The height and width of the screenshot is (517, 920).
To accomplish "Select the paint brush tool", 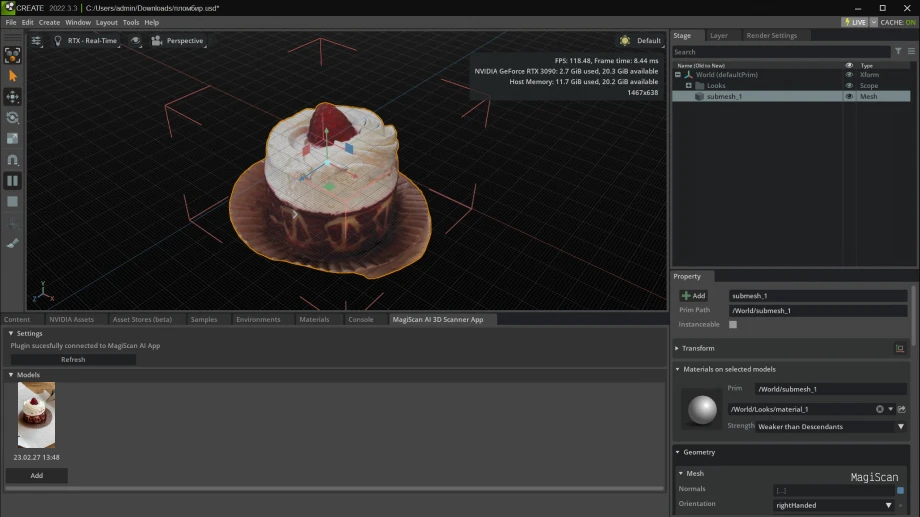I will (12, 243).
